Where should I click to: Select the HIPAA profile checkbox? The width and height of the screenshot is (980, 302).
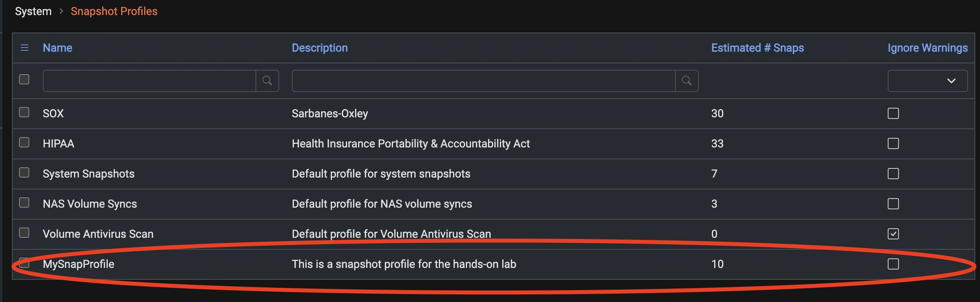(x=24, y=143)
